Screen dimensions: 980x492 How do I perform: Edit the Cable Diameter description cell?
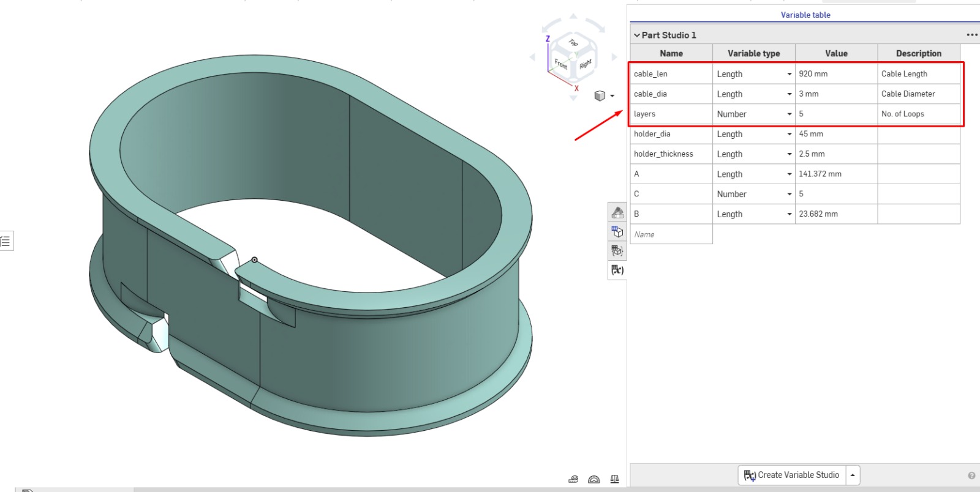click(919, 94)
